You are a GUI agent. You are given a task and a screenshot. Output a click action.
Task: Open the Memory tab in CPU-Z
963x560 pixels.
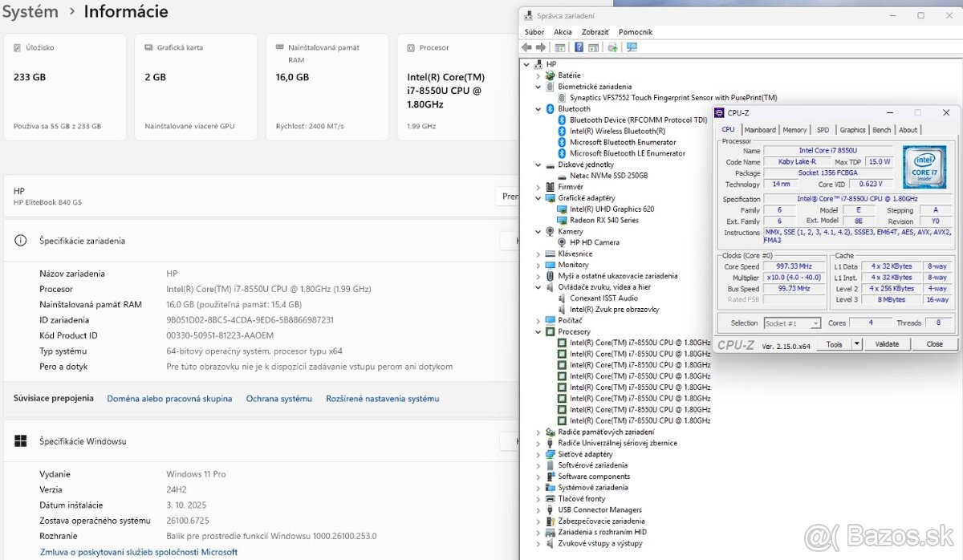click(794, 130)
